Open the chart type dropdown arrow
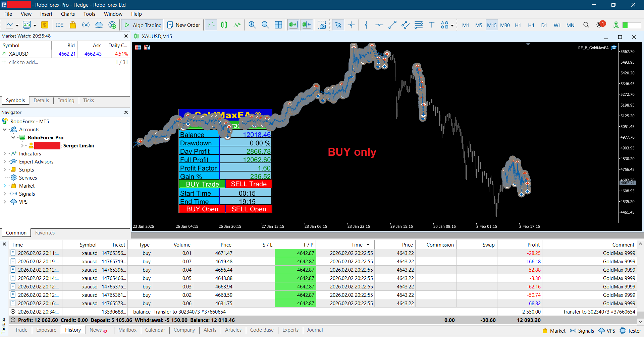The height and width of the screenshot is (337, 644). (x=17, y=25)
